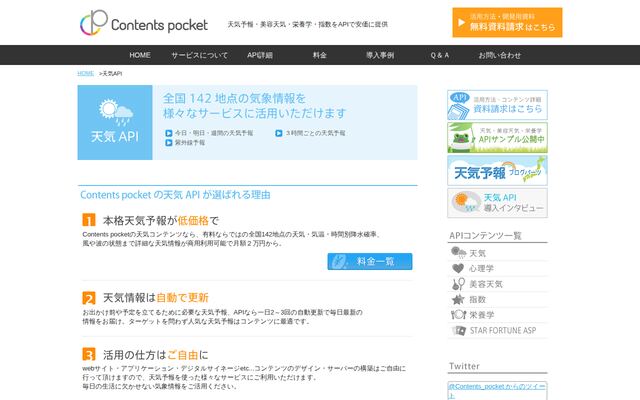Click the orange number 3 badge
640x400 pixels.
89,354
